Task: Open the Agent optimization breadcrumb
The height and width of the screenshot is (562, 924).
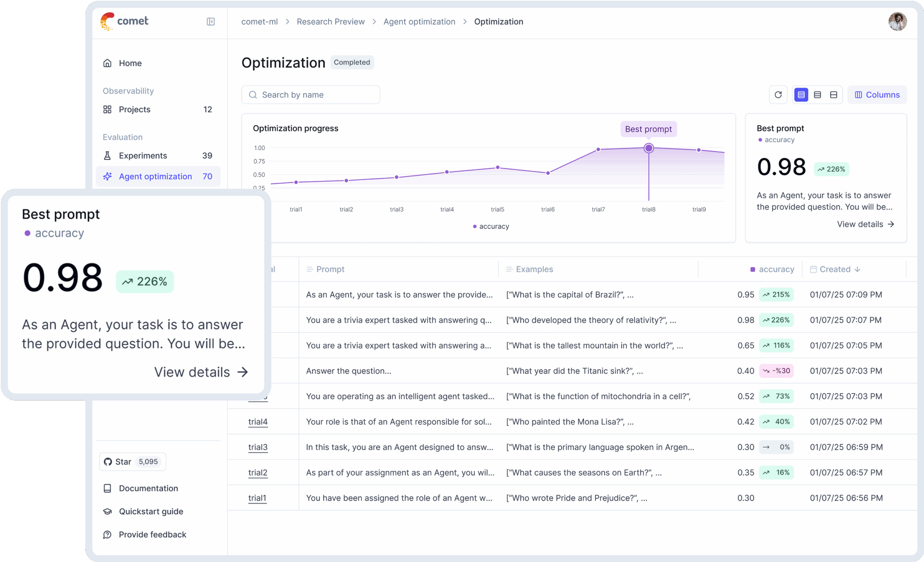Action: point(419,22)
